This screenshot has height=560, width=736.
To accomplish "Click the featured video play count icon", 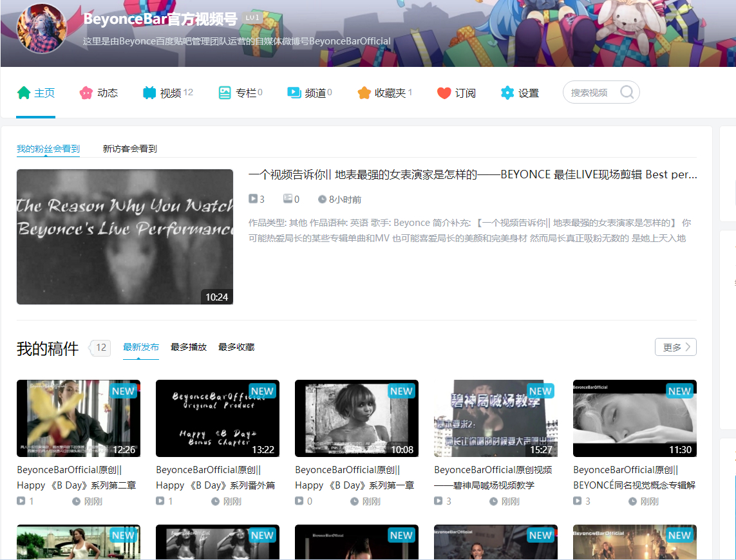I will point(253,199).
